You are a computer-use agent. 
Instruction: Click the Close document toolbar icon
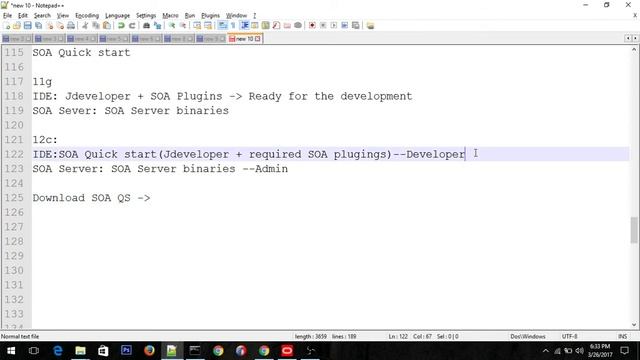click(x=49, y=26)
